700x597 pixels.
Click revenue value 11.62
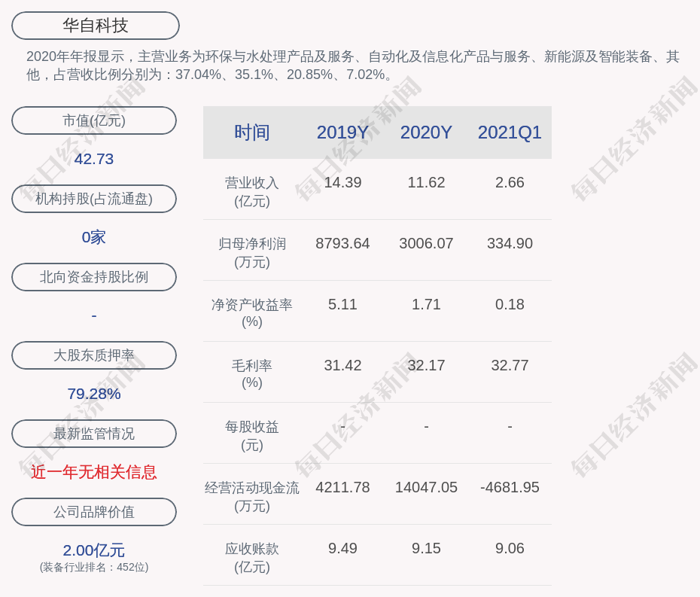[426, 183]
